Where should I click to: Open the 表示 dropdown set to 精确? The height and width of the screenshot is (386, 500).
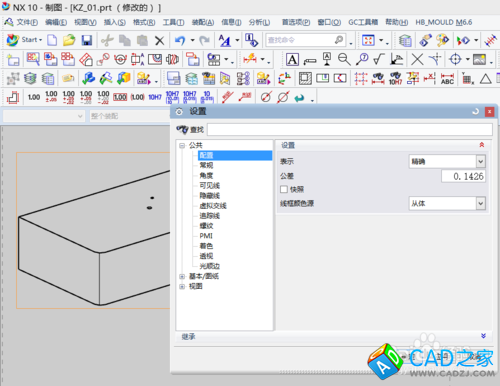pos(447,162)
